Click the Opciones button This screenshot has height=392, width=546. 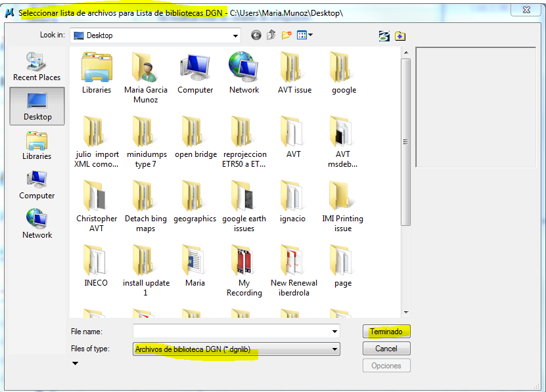tap(386, 366)
